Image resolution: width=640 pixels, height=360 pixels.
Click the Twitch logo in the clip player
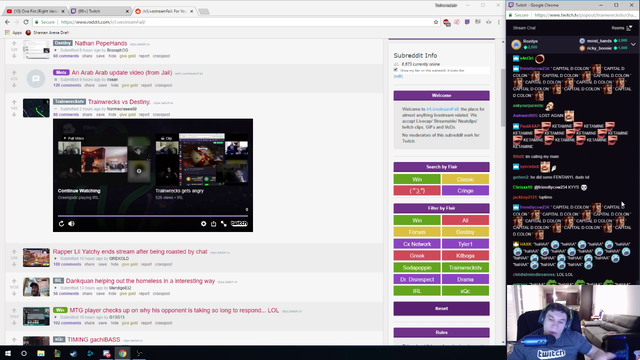239,224
